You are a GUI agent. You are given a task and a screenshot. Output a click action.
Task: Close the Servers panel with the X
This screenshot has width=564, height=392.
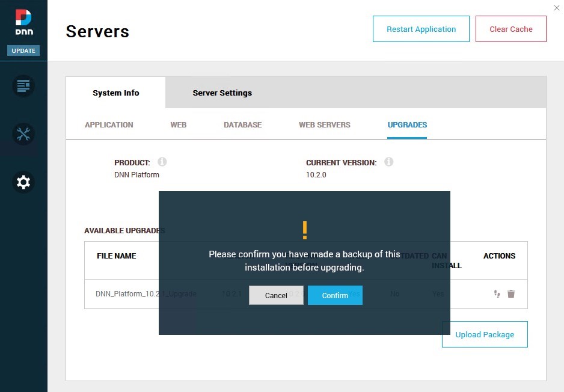click(x=556, y=8)
